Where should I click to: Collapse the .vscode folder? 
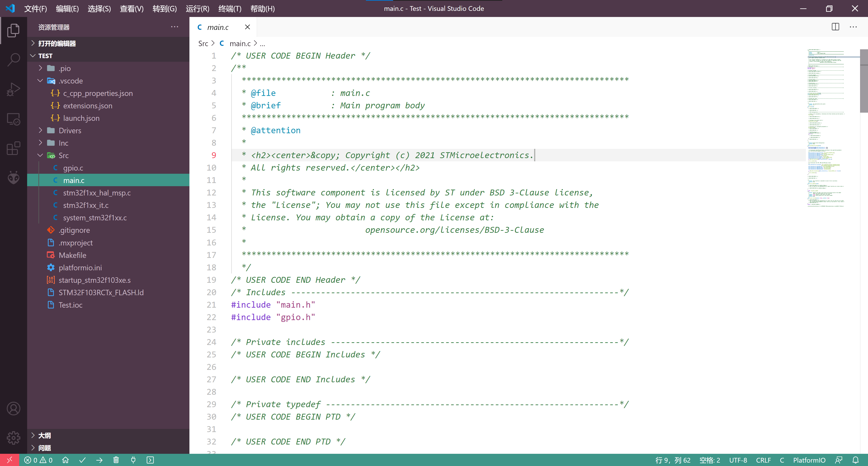tap(71, 81)
